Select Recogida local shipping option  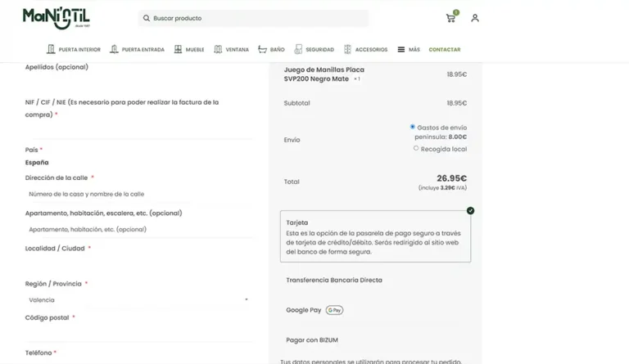pos(416,148)
